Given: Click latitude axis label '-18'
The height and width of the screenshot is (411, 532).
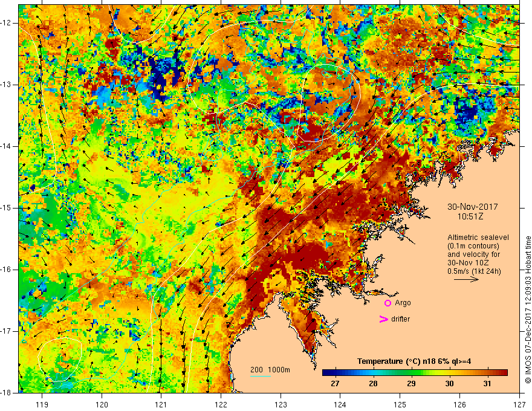Looking at the screenshot, I should point(6,393).
